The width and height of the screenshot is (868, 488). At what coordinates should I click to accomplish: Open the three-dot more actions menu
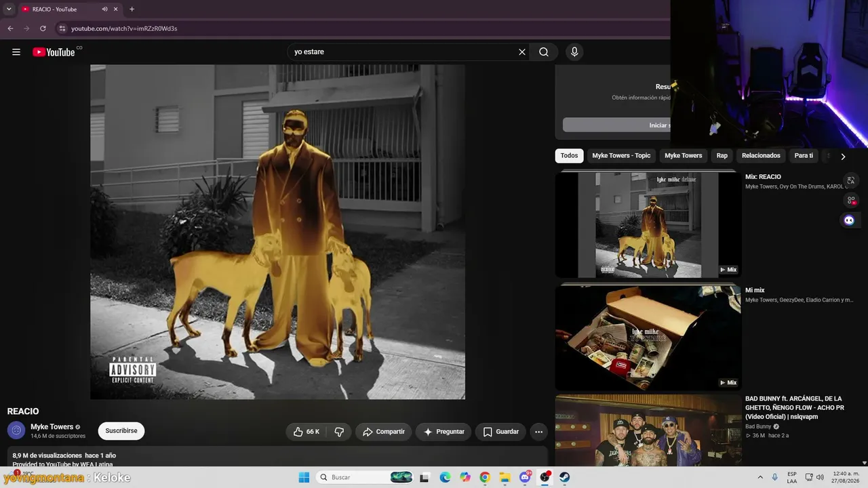(x=538, y=432)
